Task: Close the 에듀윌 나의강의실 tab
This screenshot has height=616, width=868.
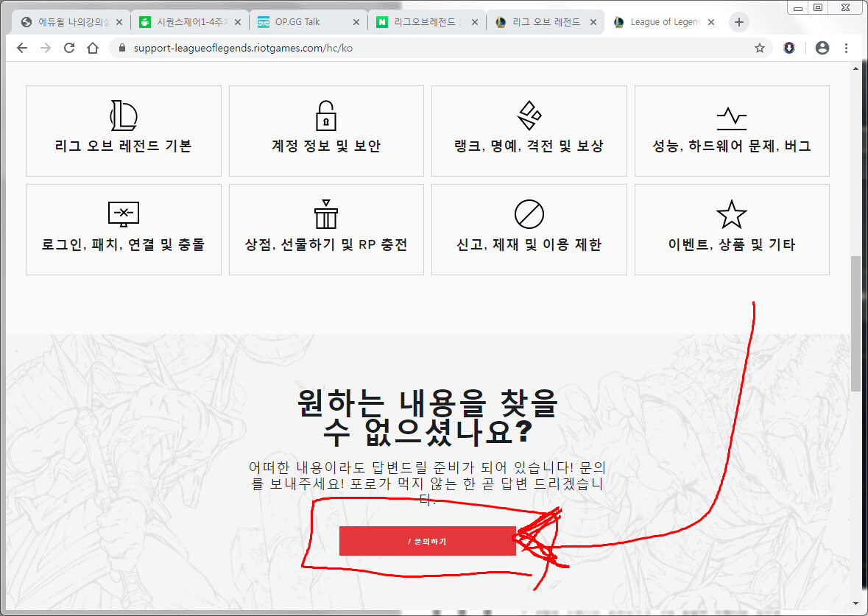Action: tap(120, 22)
